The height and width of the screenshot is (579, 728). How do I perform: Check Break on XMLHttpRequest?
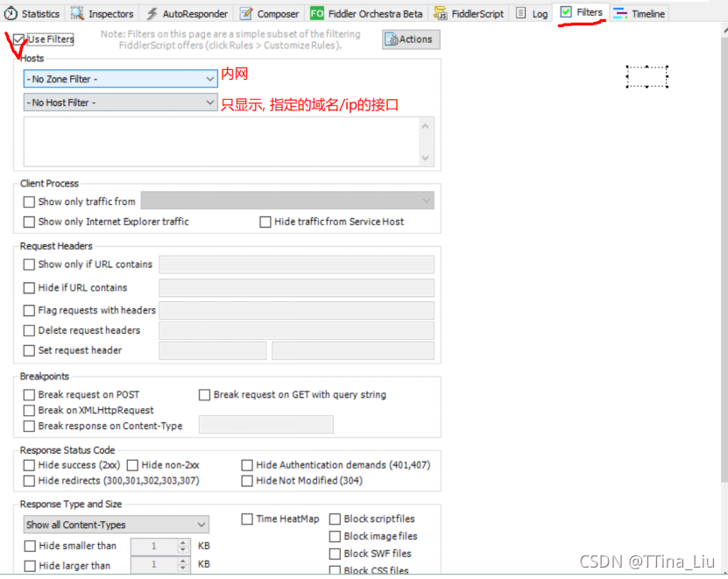point(29,411)
